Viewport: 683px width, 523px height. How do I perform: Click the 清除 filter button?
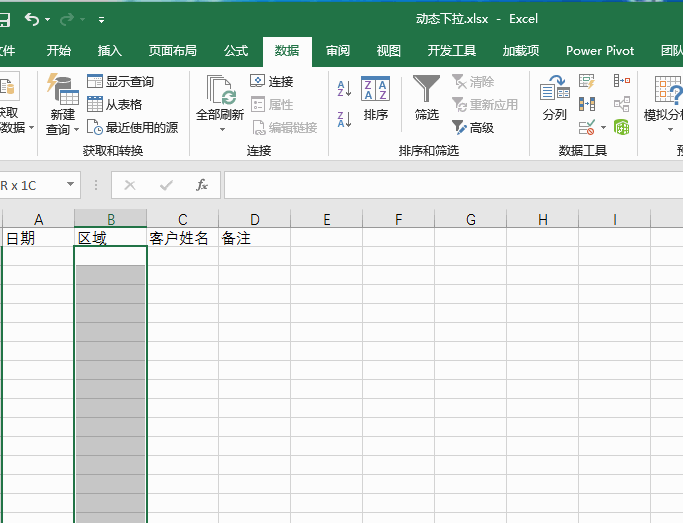tap(473, 81)
